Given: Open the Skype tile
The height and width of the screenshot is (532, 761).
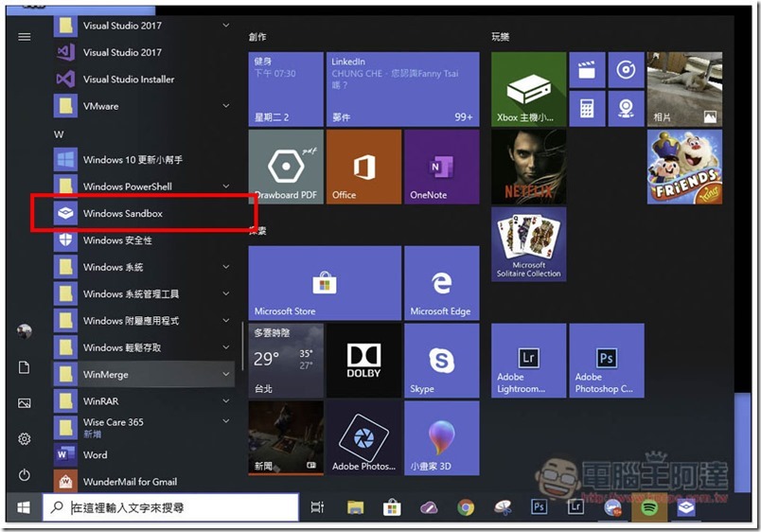Looking at the screenshot, I should pyautogui.click(x=441, y=360).
